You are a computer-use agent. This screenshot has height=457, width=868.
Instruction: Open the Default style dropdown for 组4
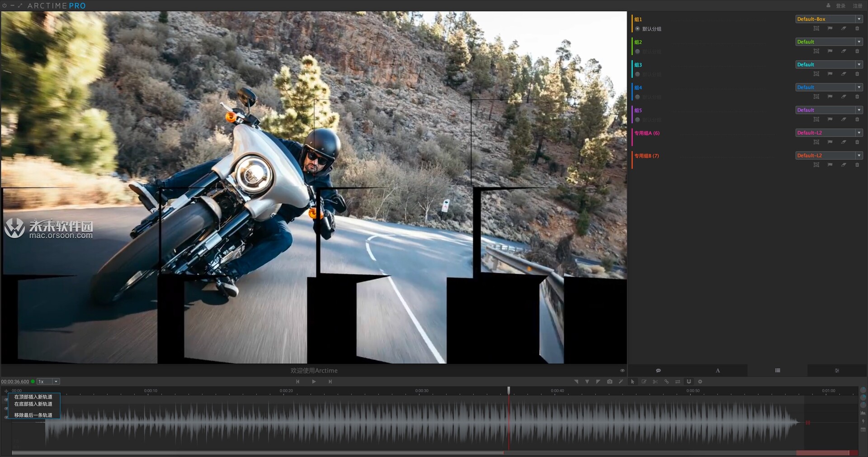[x=829, y=87]
